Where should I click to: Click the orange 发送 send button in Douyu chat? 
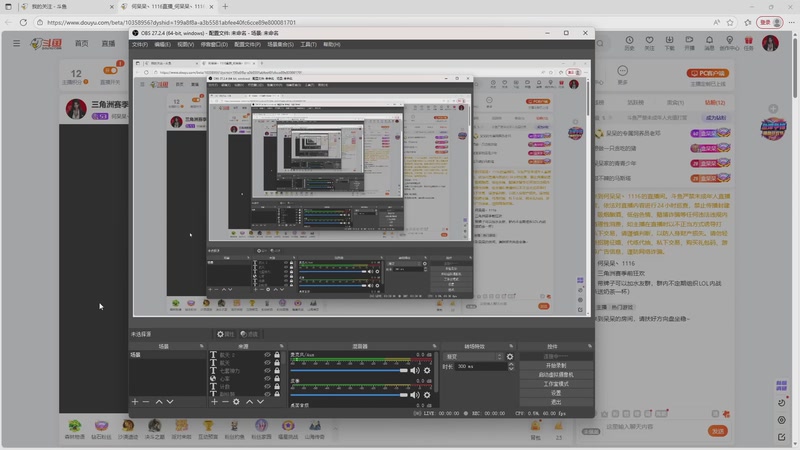(x=718, y=431)
